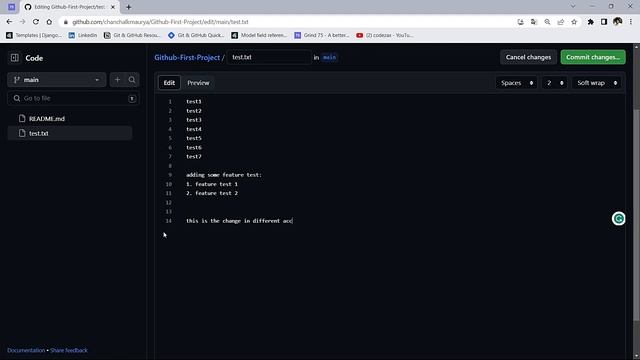Click the 'test7' line in editor
The image size is (640, 360).
(194, 156)
